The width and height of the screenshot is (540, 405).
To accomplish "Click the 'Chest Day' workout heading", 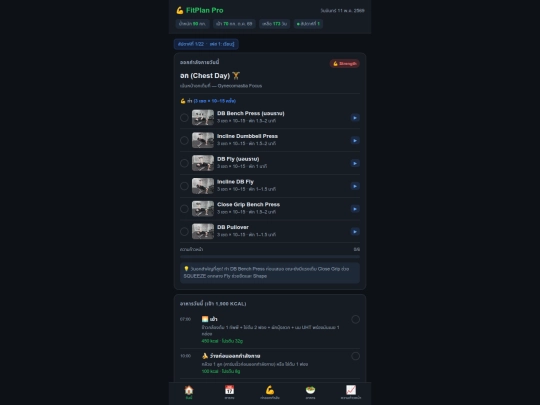I will pos(210,75).
